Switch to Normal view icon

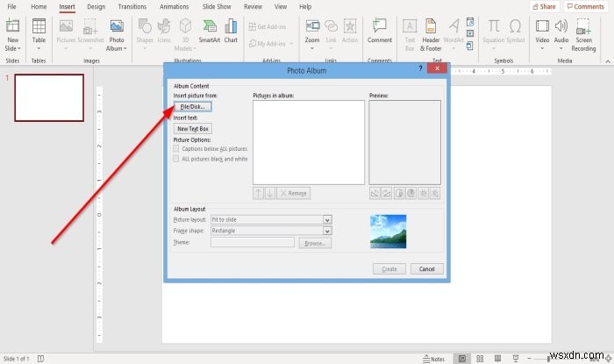[462, 359]
